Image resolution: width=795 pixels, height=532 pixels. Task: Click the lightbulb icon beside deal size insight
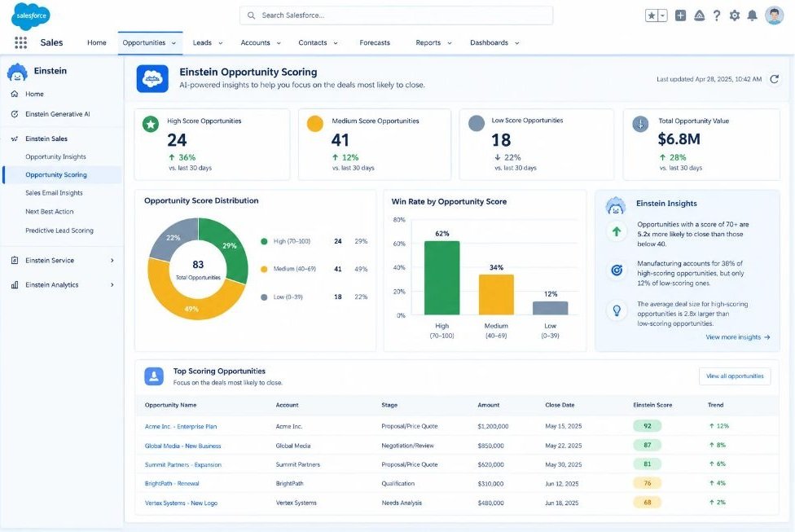coord(617,310)
